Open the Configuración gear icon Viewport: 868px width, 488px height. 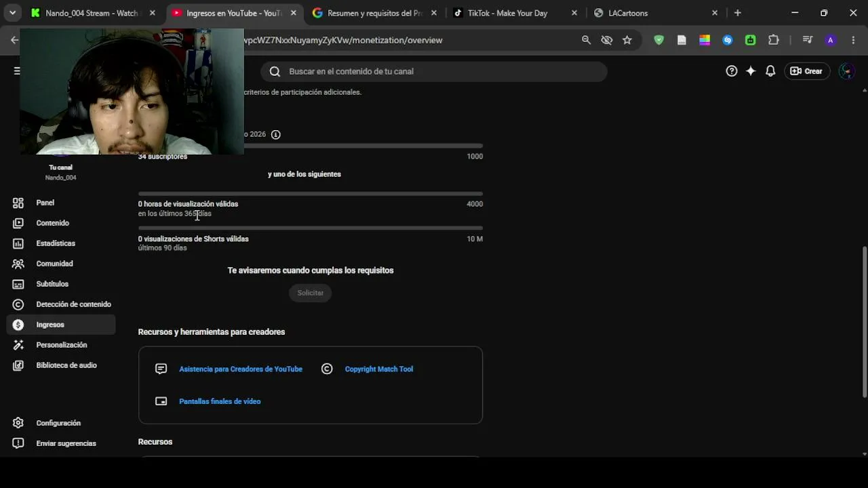[x=18, y=423]
